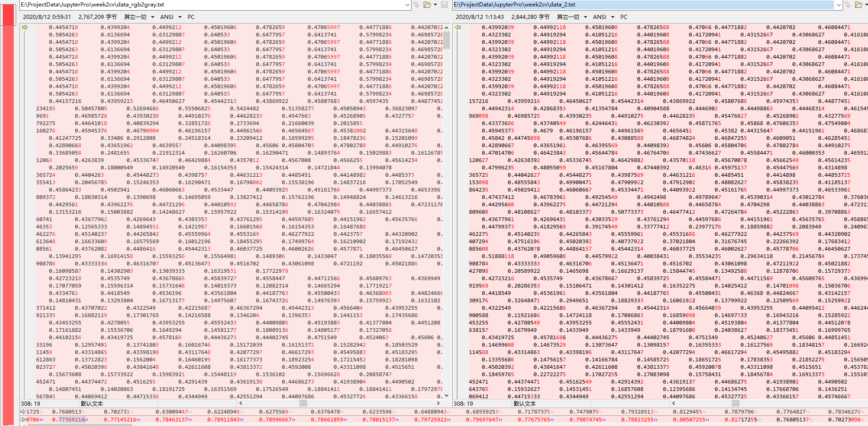The image size is (868, 426).
Task: Click the save icon above the right pane
Action: point(867,5)
